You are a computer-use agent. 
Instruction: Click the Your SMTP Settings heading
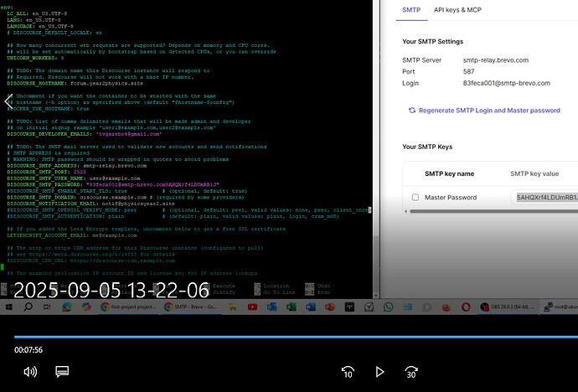[x=433, y=41]
